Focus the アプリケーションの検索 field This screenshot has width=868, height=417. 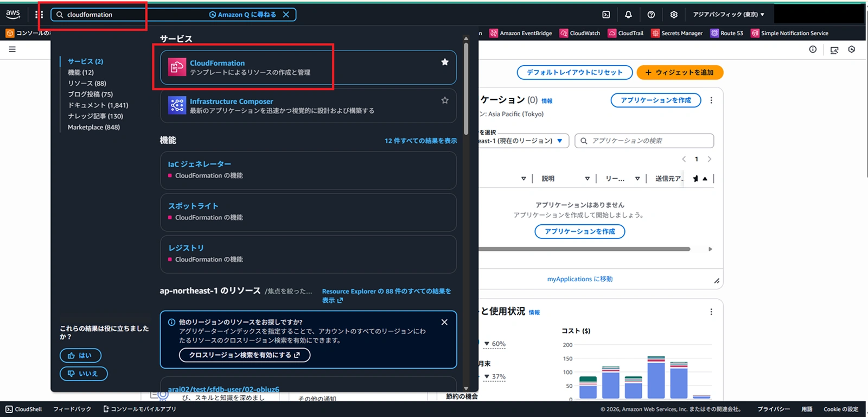click(644, 141)
